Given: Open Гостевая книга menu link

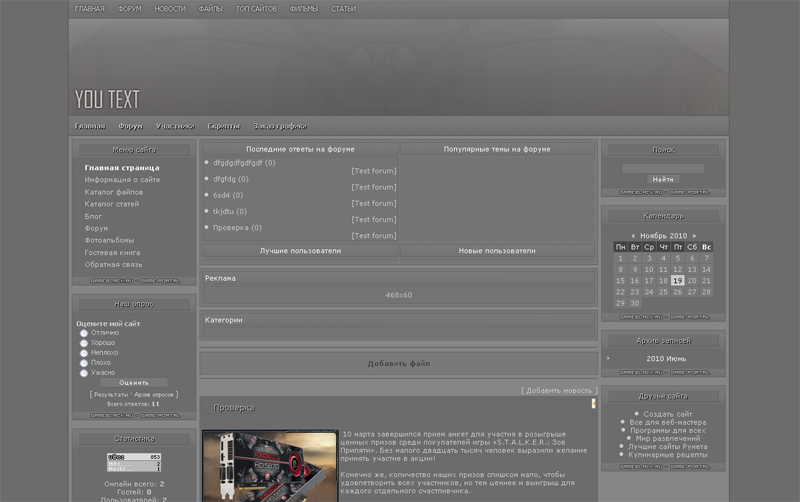Looking at the screenshot, I should 112,253.
